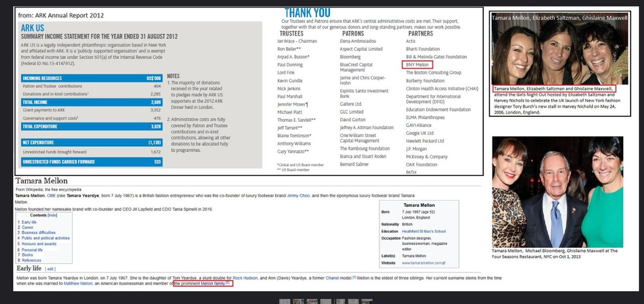Click the edit link beside Early life

point(50,269)
